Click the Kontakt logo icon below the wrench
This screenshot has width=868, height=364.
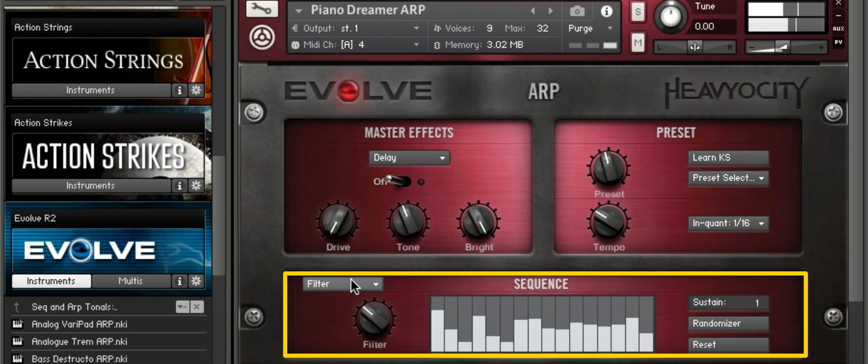[x=262, y=38]
